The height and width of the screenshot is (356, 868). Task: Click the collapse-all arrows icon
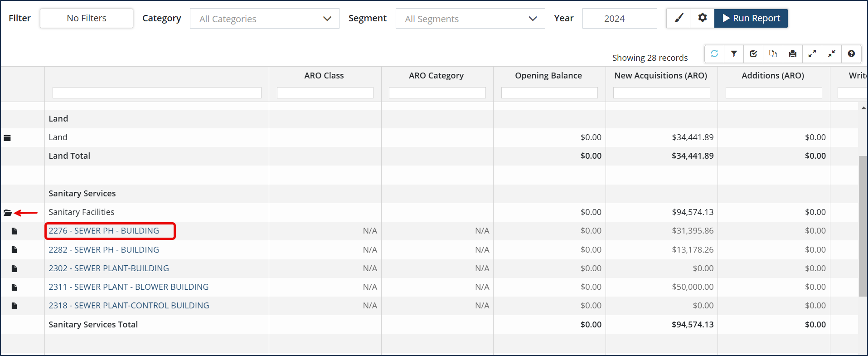(832, 54)
